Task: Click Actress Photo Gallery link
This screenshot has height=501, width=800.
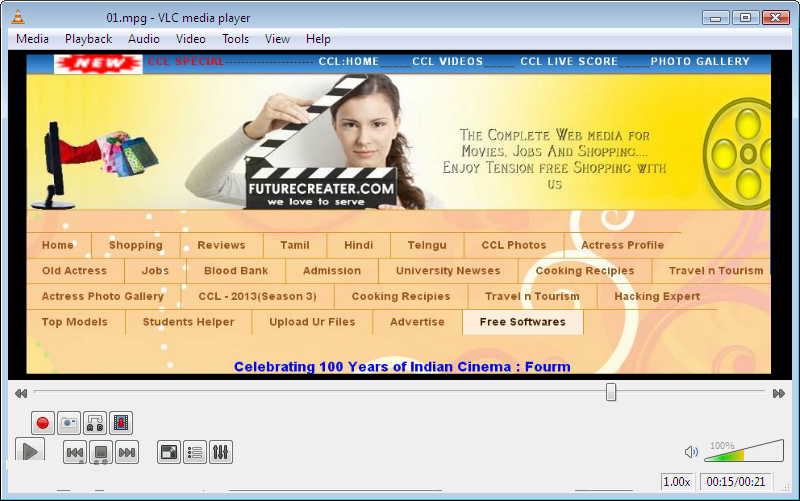Action: pyautogui.click(x=103, y=296)
